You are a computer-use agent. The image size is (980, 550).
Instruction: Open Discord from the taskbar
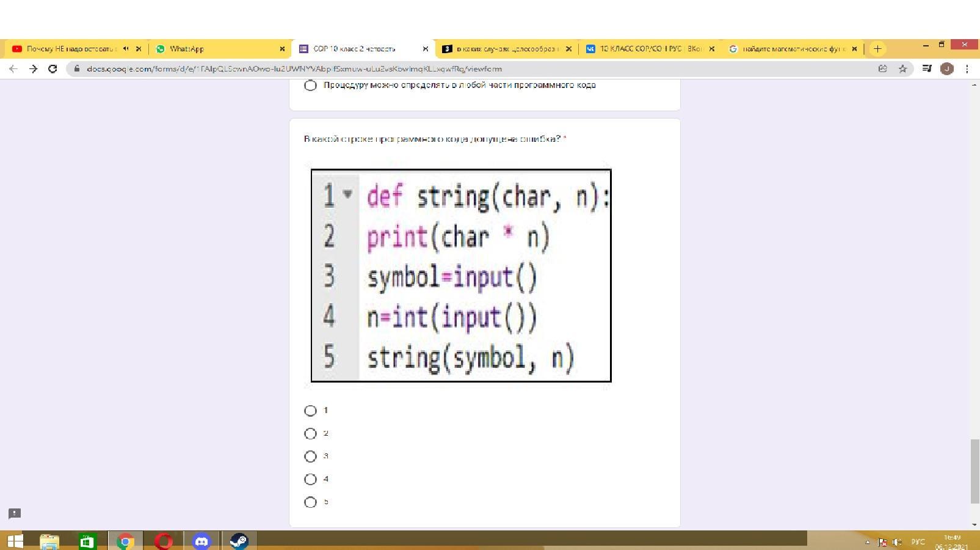coord(201,541)
